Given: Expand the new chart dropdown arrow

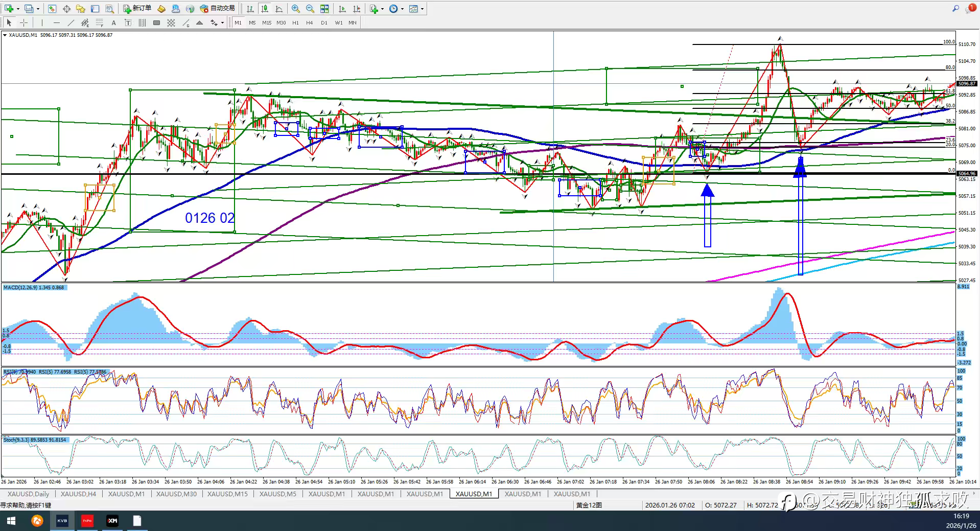Looking at the screenshot, I should pyautogui.click(x=18, y=9).
